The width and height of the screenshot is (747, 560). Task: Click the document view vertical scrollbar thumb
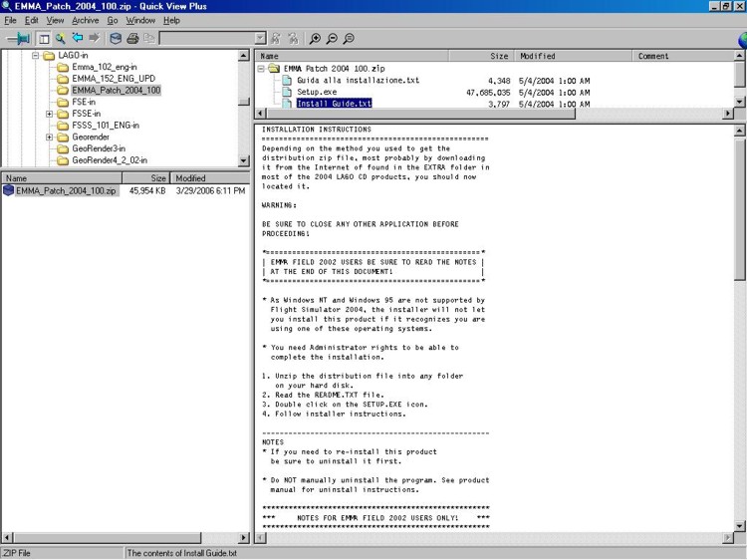(x=739, y=208)
